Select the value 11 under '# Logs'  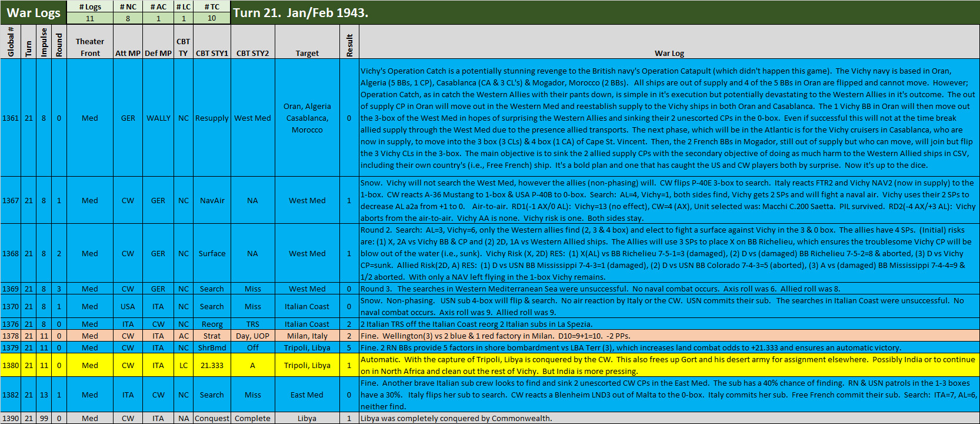(90, 18)
